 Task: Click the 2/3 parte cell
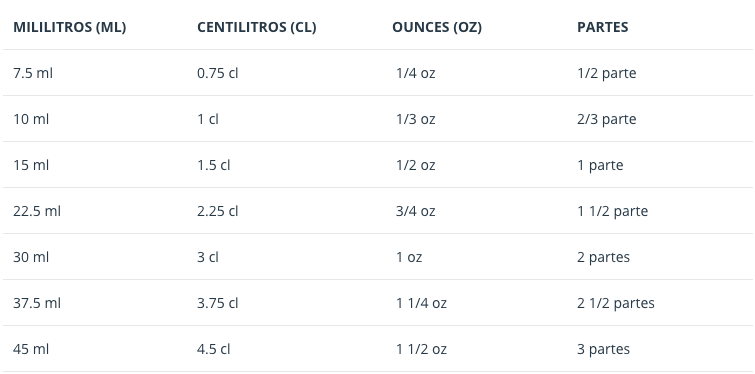[x=607, y=119]
